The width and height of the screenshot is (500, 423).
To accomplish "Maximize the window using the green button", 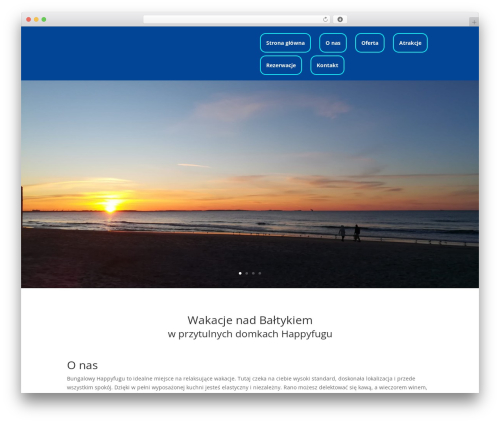I will 44,19.
